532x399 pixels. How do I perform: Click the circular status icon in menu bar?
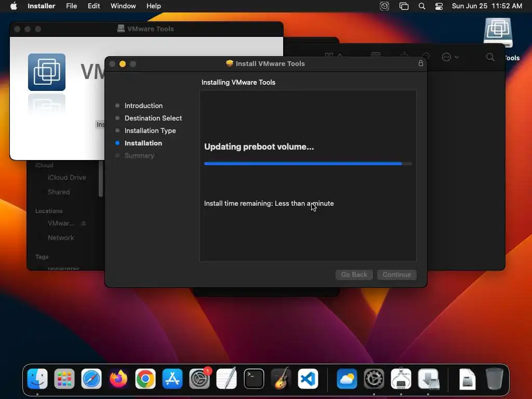point(384,6)
